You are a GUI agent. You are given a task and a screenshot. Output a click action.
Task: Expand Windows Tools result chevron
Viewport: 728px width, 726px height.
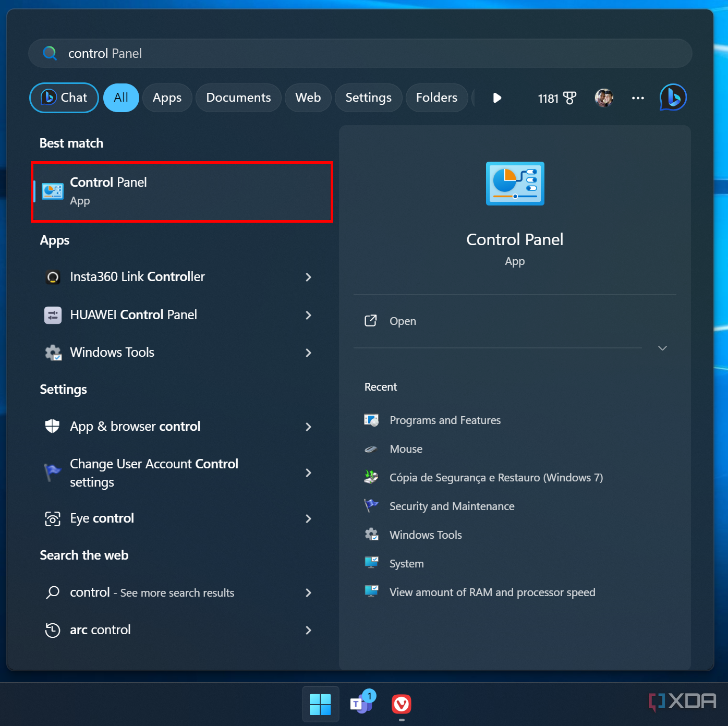click(x=308, y=353)
